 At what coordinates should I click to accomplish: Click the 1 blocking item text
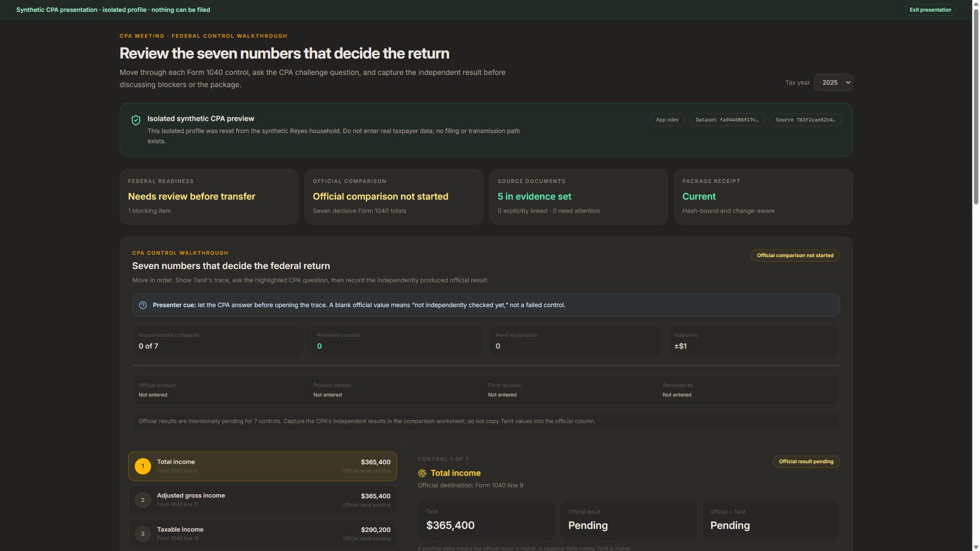click(x=150, y=211)
